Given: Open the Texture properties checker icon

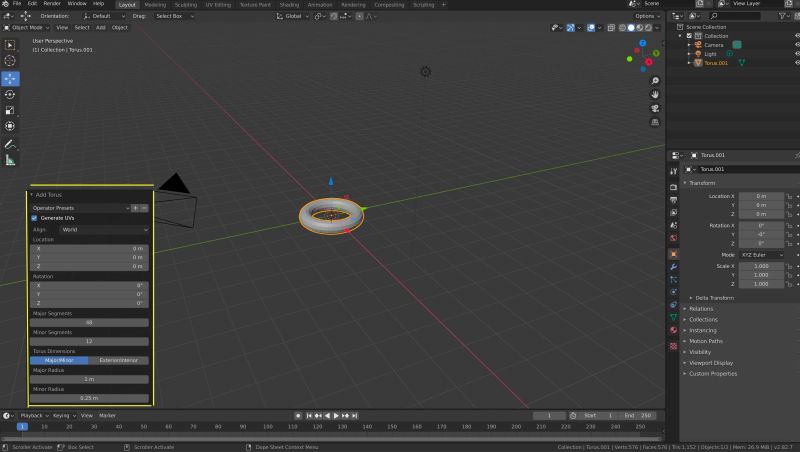Looking at the screenshot, I should coord(673,346).
